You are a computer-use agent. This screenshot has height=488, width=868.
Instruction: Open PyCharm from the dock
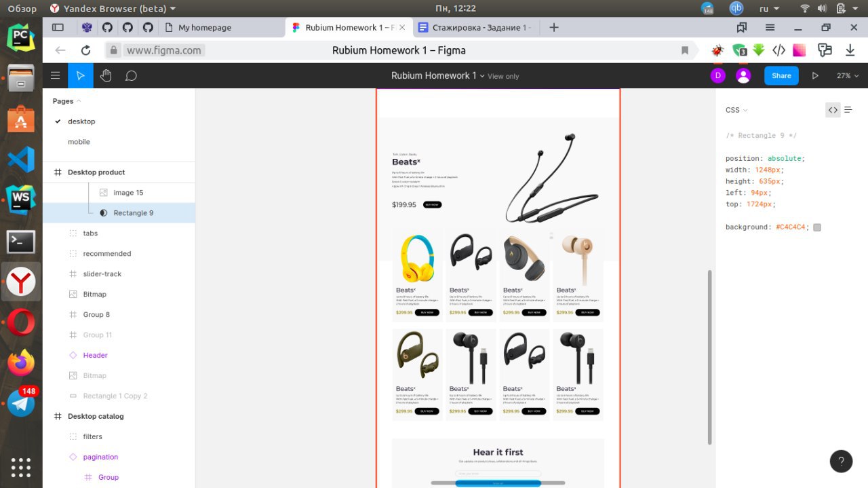tap(21, 37)
